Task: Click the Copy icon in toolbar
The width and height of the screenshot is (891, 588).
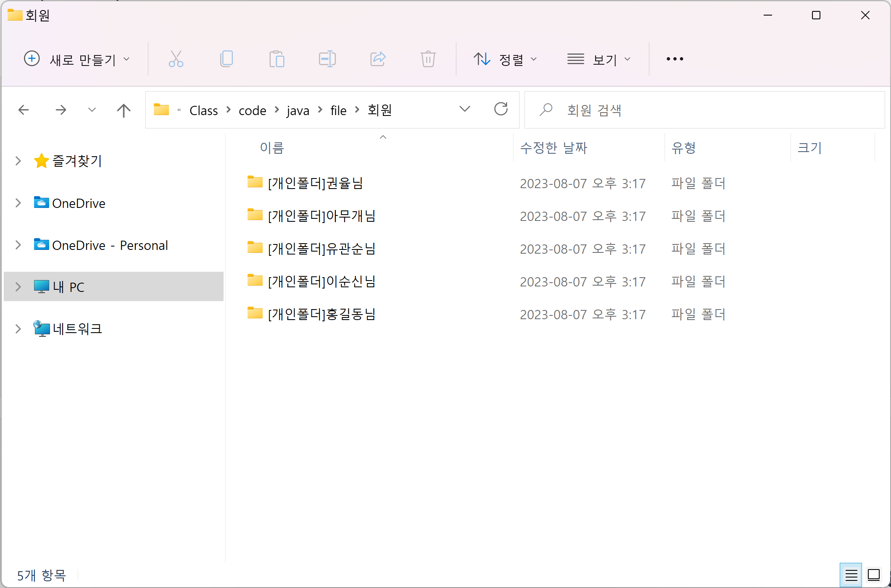Action: [227, 59]
